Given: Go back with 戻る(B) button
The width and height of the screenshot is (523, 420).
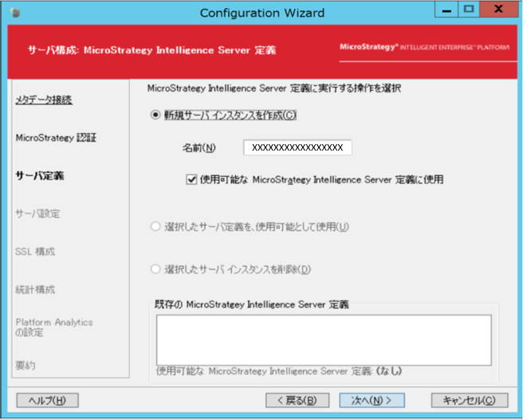Looking at the screenshot, I should [x=297, y=400].
